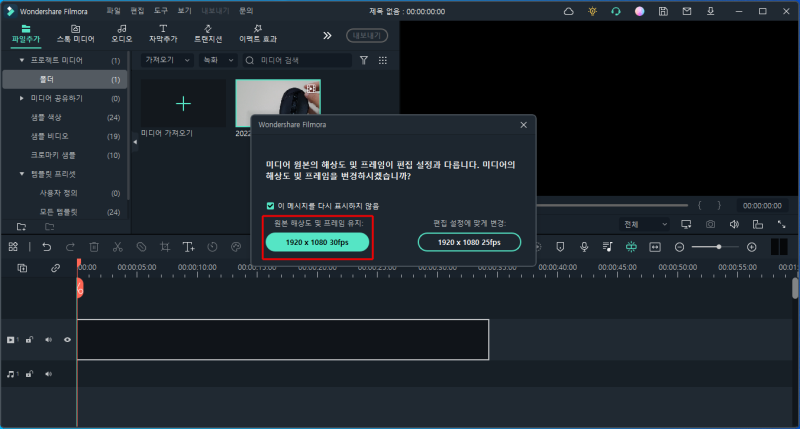
Task: Collapse the 프로젝트 미디어 tree node
Action: tap(21, 60)
